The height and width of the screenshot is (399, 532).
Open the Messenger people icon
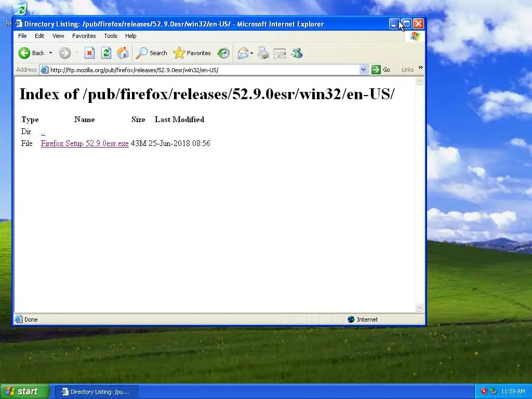(297, 53)
